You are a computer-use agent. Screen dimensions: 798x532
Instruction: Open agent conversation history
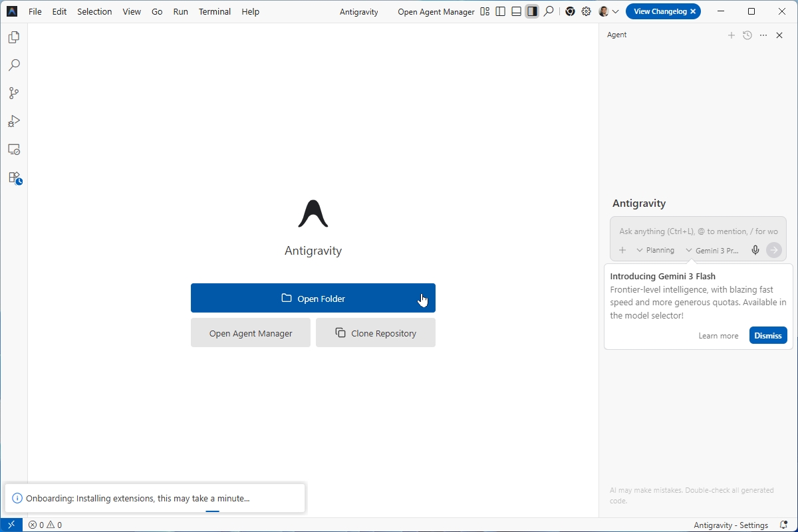click(746, 35)
